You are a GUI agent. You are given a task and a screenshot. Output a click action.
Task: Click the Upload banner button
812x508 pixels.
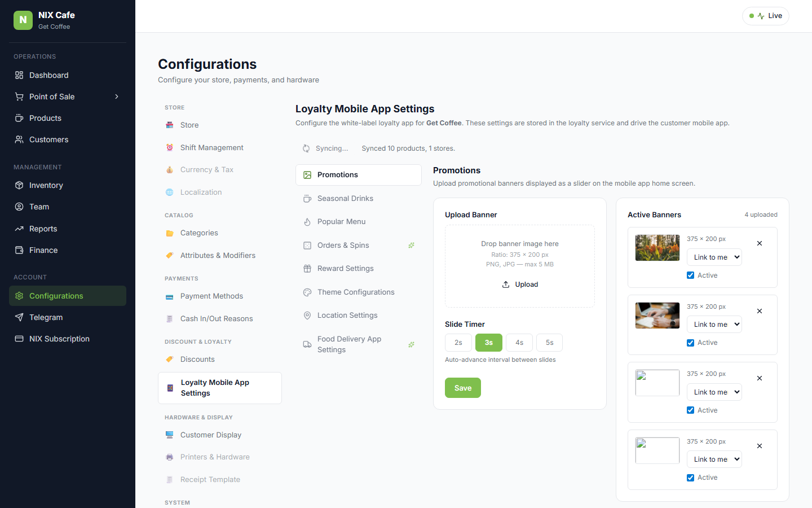coord(520,284)
